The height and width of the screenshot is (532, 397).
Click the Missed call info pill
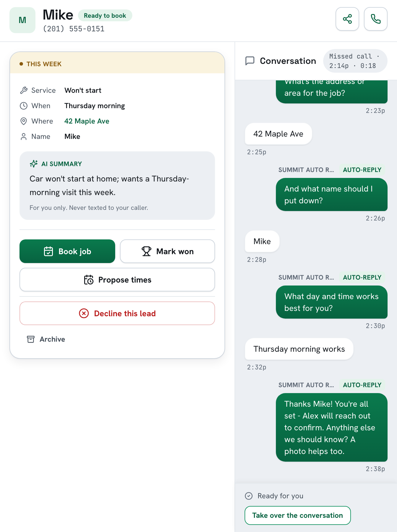(x=355, y=61)
